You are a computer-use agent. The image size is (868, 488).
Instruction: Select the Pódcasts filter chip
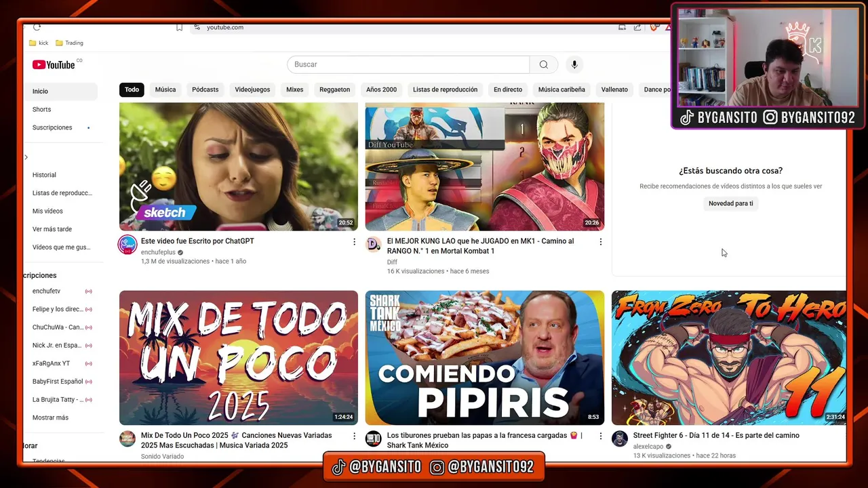tap(205, 89)
